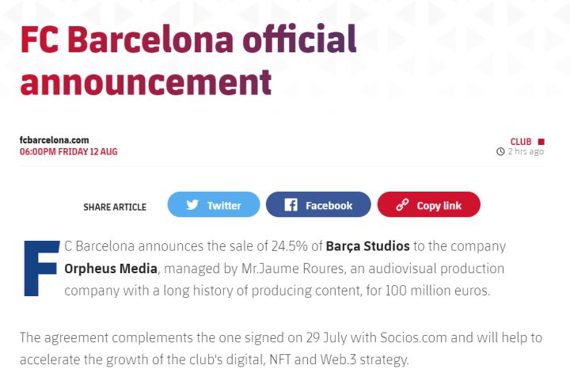Share the article via the Facebook label
The width and height of the screenshot is (570, 392).
tap(329, 205)
